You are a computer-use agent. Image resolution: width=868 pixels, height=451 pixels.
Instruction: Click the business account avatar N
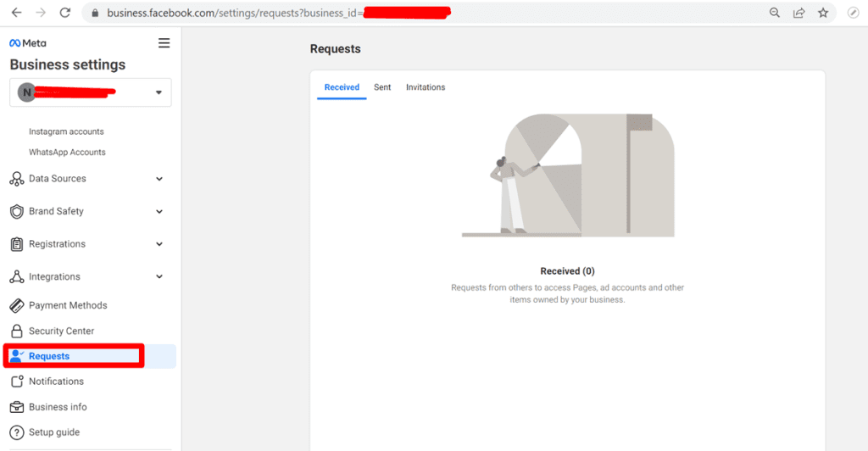(x=26, y=92)
